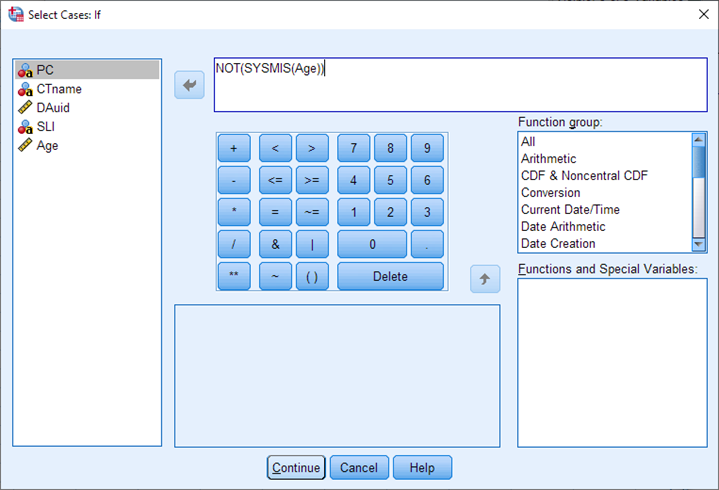Click the not-equal (~=) keypad button
719x490 pixels.
(312, 212)
